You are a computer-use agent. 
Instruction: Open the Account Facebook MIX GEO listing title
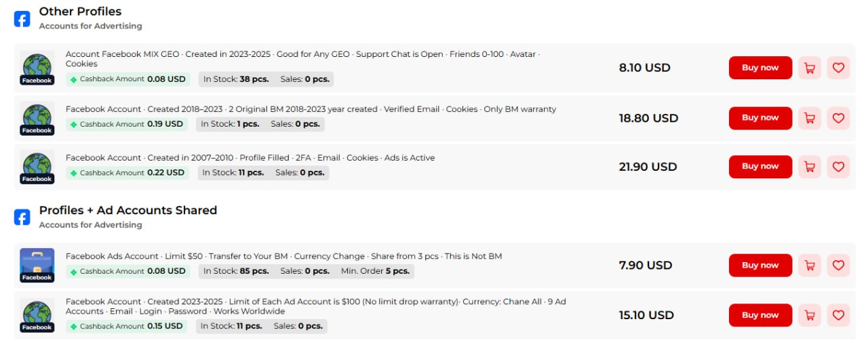302,54
